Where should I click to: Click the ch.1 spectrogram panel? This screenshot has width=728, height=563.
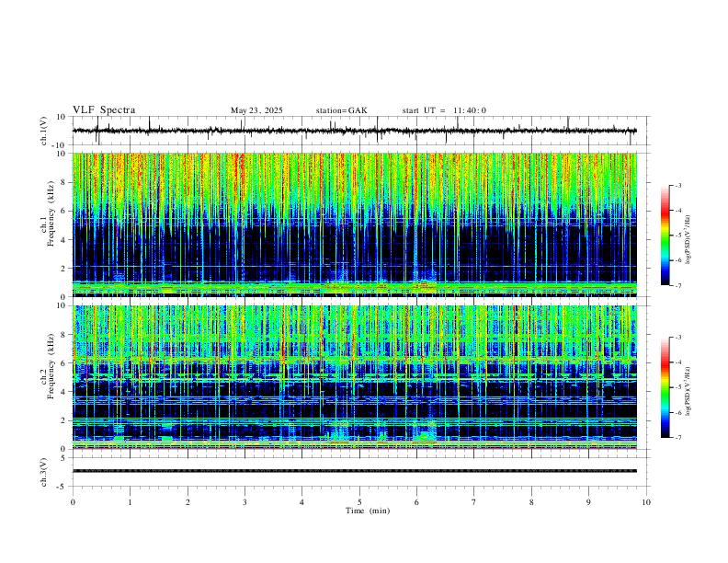[x=355, y=224]
